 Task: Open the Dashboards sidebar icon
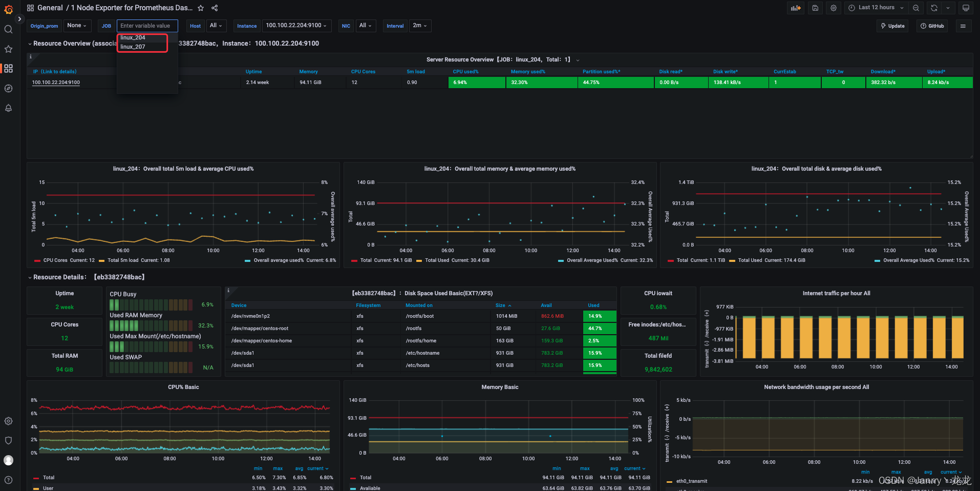click(x=8, y=68)
